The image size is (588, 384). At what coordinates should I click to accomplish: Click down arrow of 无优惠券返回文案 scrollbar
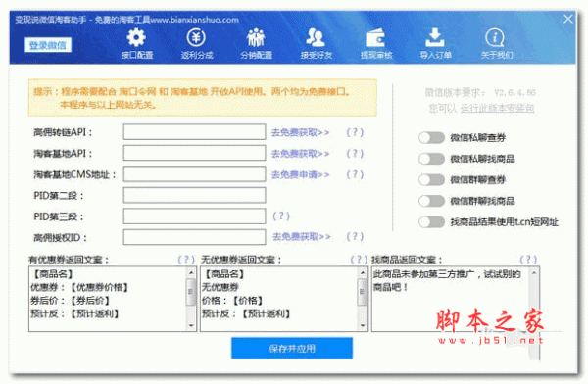(363, 325)
